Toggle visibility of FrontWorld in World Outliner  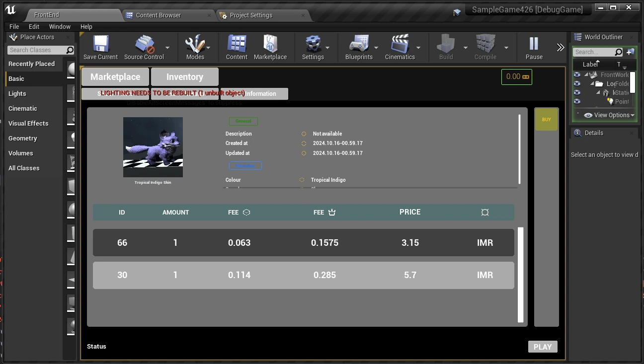tap(577, 74)
